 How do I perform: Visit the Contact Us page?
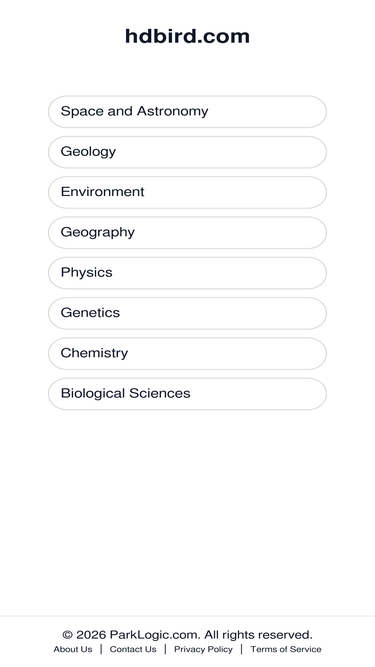(133, 649)
